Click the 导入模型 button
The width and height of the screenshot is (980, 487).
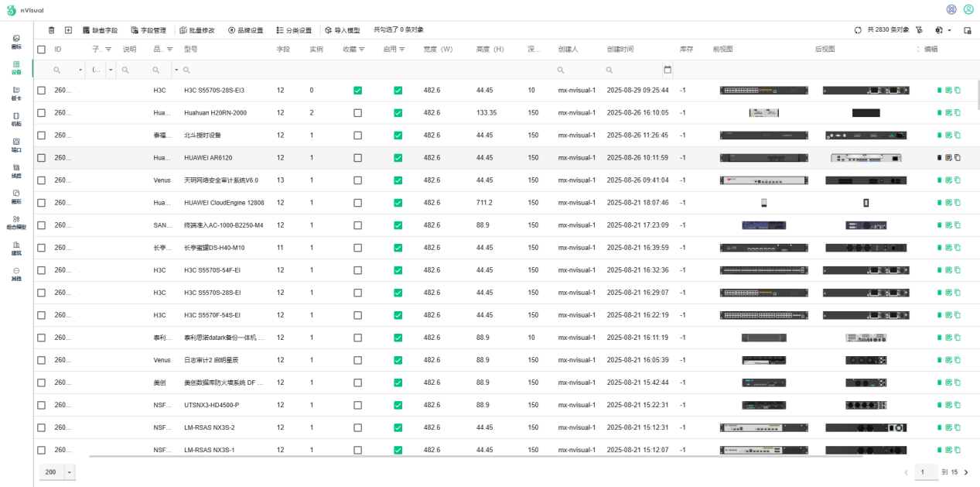pos(342,30)
